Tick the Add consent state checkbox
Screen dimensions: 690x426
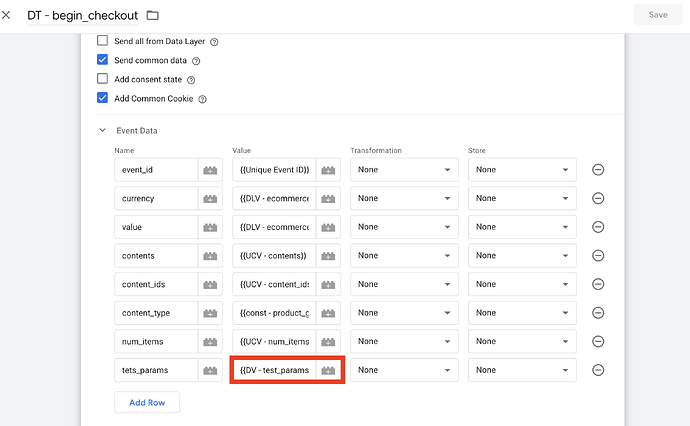pos(103,79)
